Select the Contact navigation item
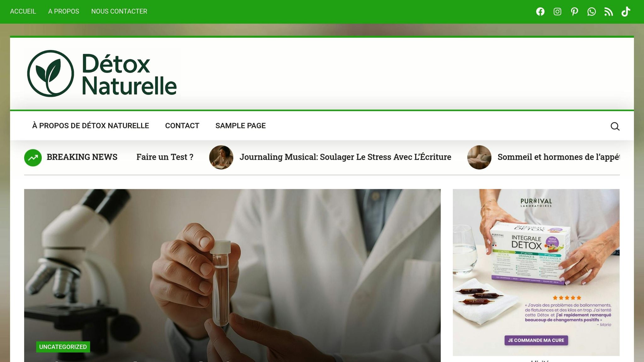The image size is (644, 362). tap(182, 126)
